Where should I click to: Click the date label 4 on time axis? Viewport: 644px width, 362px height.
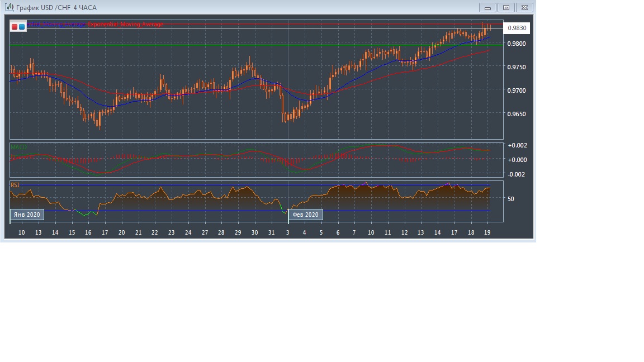point(304,233)
